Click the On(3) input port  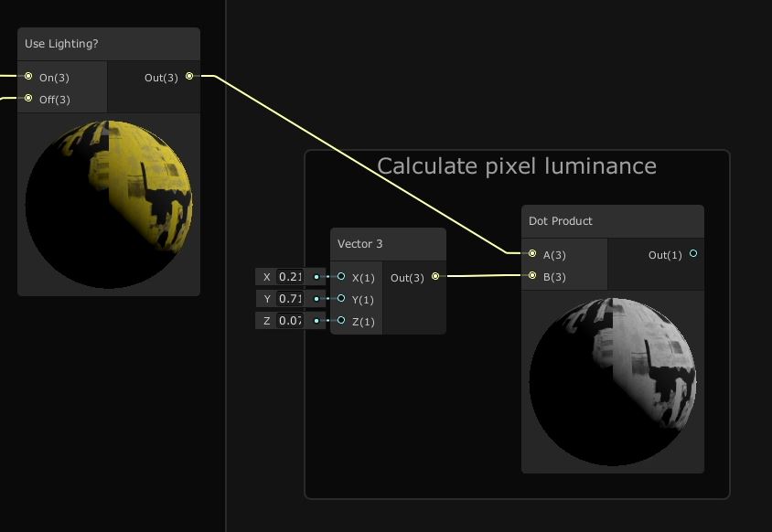(x=28, y=78)
